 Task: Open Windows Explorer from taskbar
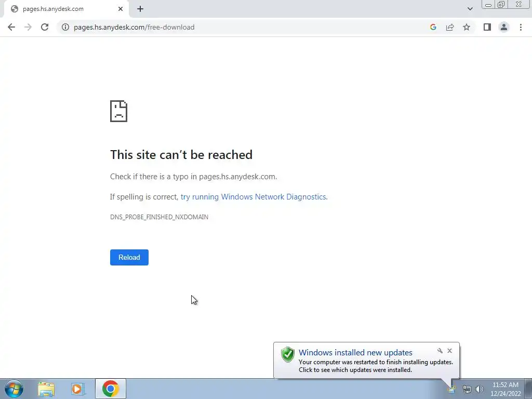(46, 389)
